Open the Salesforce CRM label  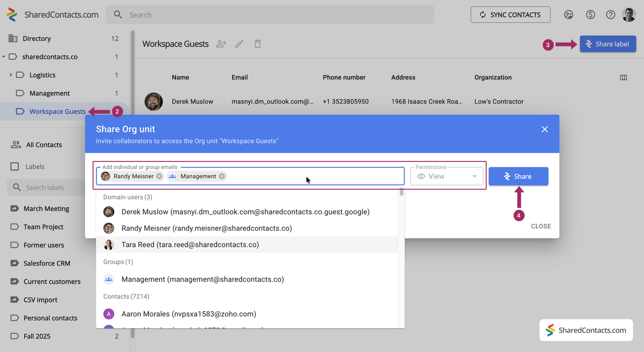tap(47, 263)
